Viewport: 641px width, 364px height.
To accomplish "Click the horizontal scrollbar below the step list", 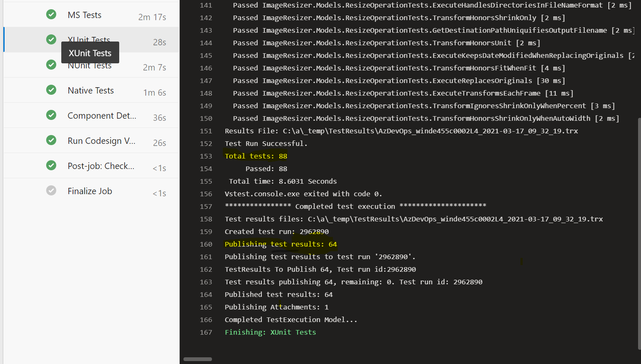I will pyautogui.click(x=197, y=359).
